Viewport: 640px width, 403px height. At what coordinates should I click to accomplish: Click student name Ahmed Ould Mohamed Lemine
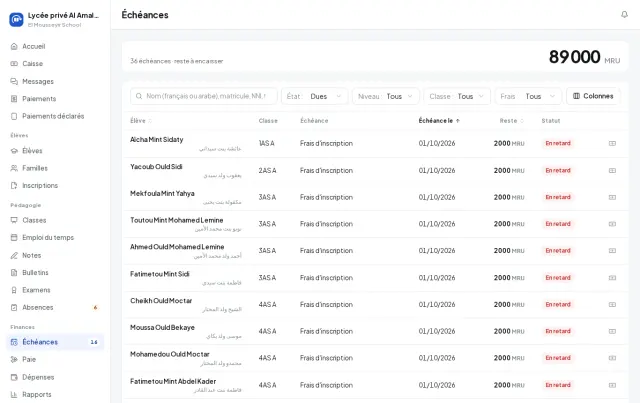[177, 247]
